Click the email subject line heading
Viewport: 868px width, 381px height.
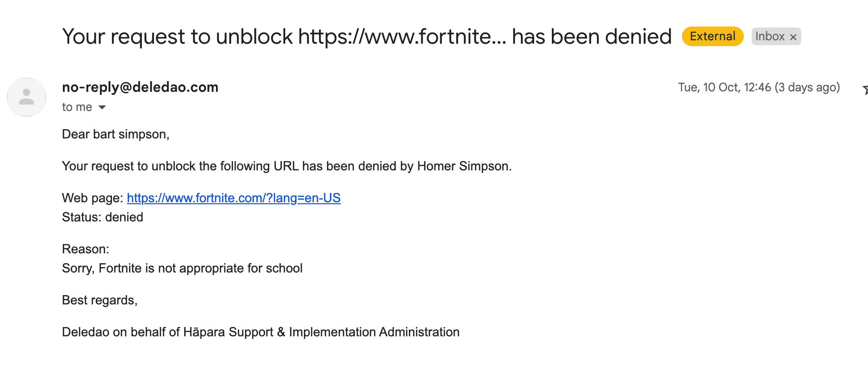tap(367, 36)
